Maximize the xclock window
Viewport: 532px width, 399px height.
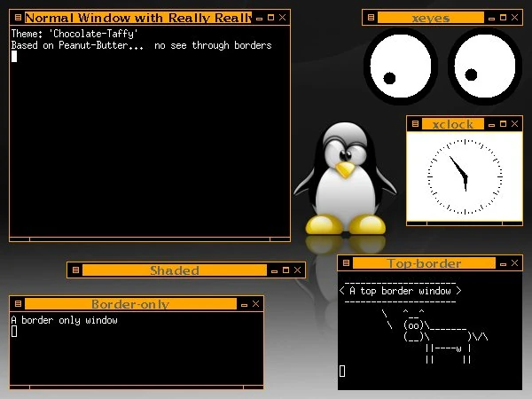coord(503,124)
